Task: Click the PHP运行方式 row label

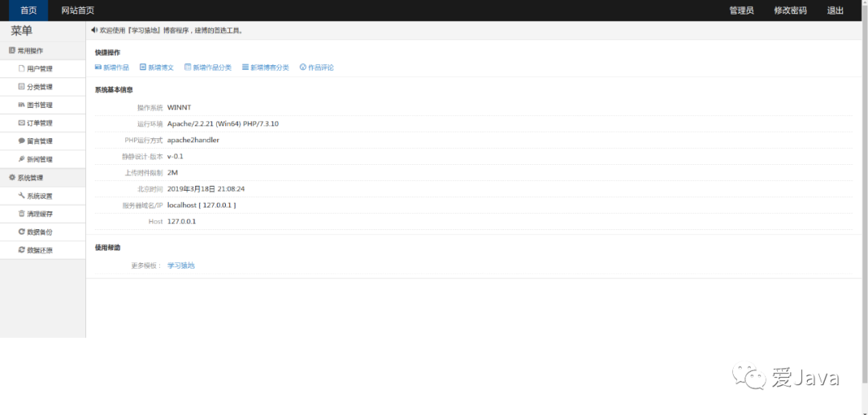Action: point(144,140)
